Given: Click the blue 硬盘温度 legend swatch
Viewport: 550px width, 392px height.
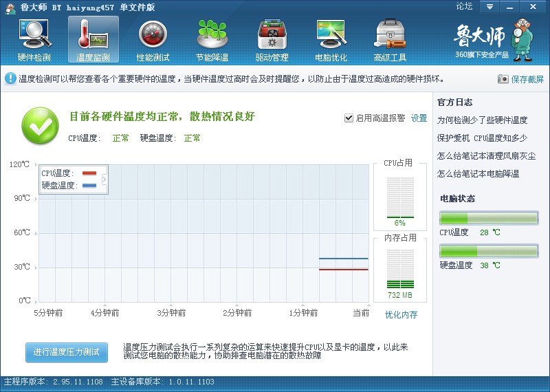Looking at the screenshot, I should coord(89,186).
